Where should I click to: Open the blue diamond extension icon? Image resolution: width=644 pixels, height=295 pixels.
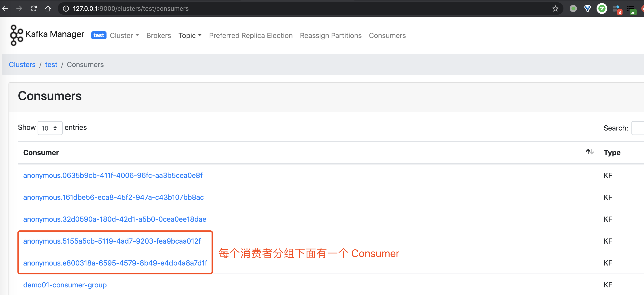[588, 8]
